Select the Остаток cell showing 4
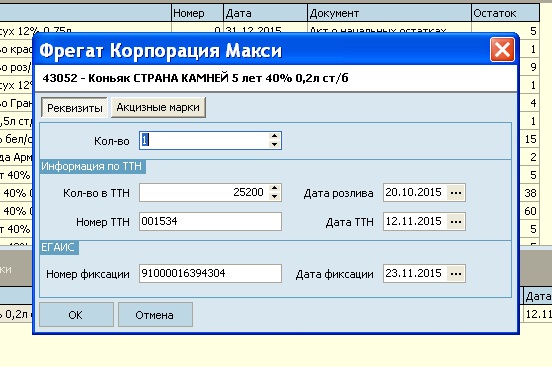 click(529, 103)
